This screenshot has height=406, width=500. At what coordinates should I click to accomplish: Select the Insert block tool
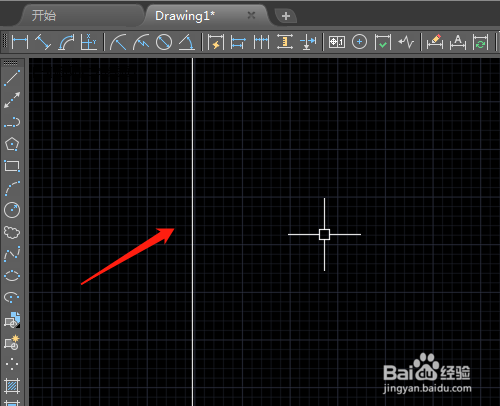click(x=12, y=320)
